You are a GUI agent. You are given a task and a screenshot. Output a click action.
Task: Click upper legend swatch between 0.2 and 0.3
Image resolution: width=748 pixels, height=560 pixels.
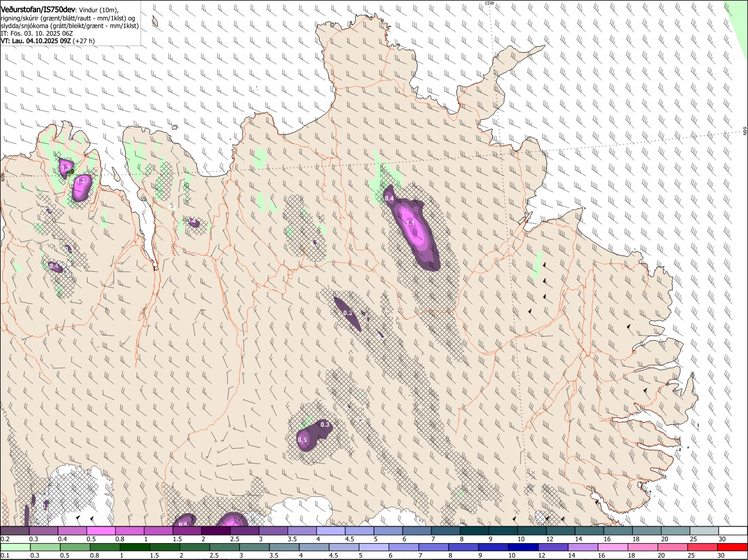coord(15,531)
